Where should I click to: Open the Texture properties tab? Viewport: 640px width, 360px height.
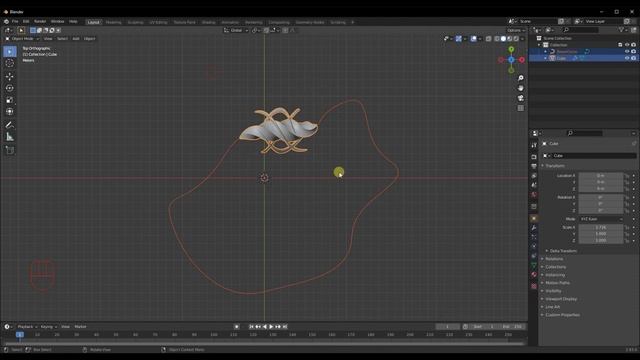[534, 286]
